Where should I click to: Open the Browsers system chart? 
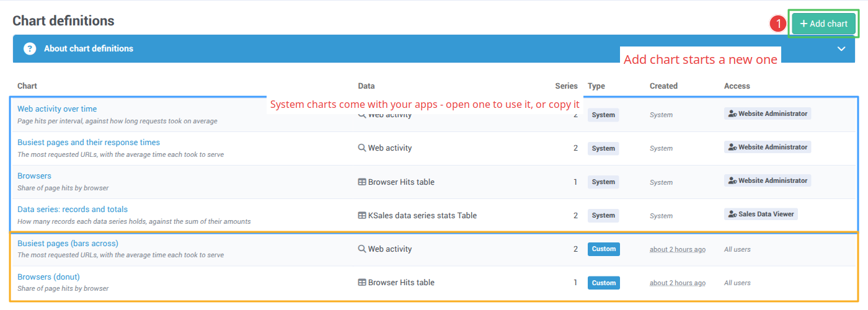pyautogui.click(x=34, y=175)
